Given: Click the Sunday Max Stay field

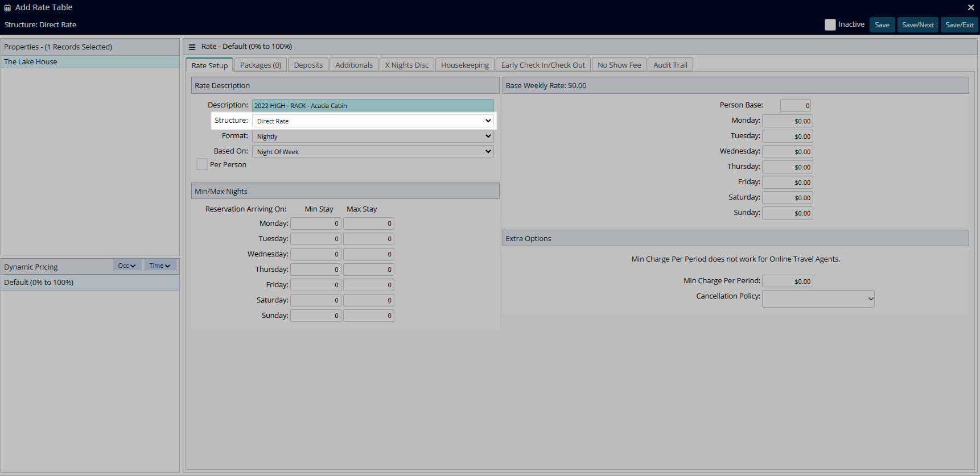Looking at the screenshot, I should [x=369, y=316].
